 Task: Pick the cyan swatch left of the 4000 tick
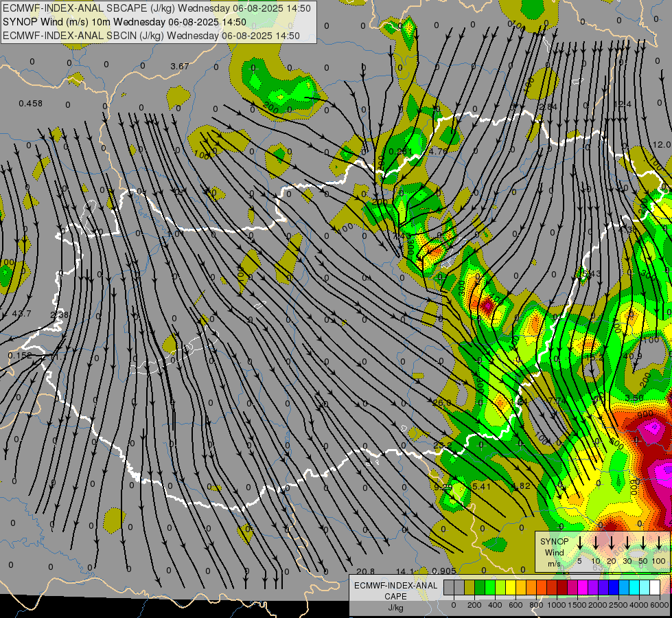pos(635,587)
